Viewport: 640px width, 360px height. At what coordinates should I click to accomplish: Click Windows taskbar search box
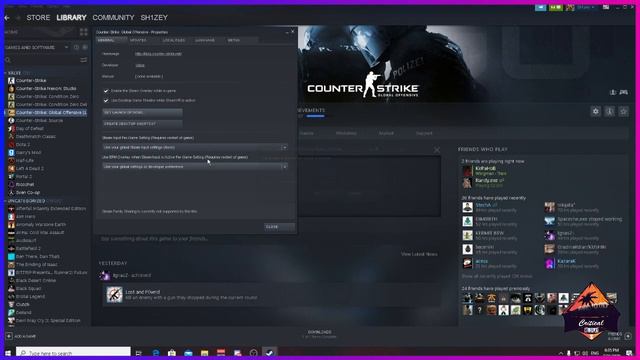click(x=73, y=353)
